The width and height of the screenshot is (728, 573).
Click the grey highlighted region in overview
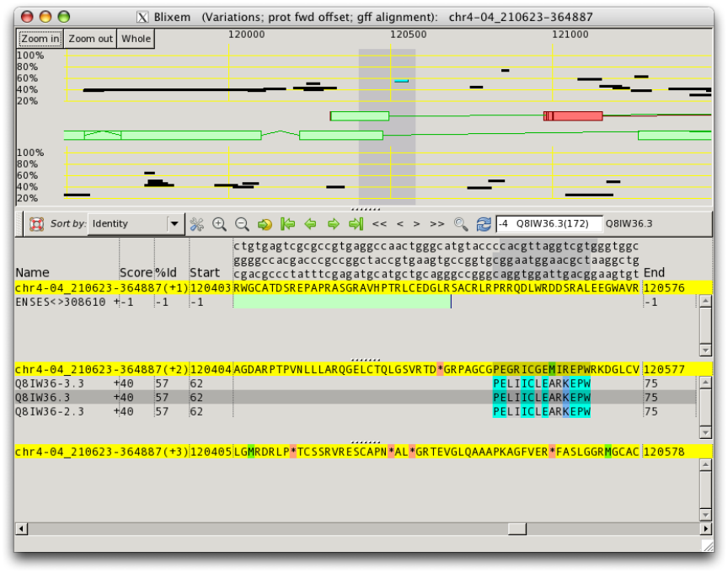pyautogui.click(x=387, y=126)
